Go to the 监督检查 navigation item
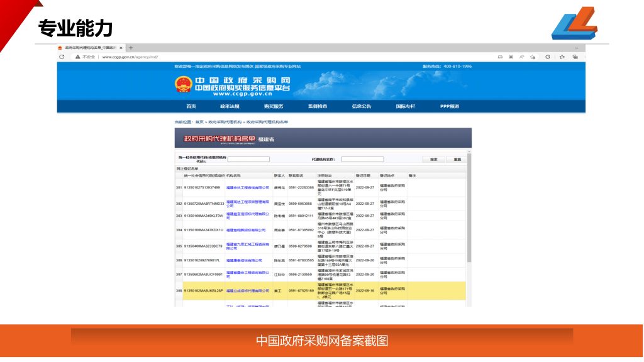Viewport: 644px width, 362px height. (318, 106)
